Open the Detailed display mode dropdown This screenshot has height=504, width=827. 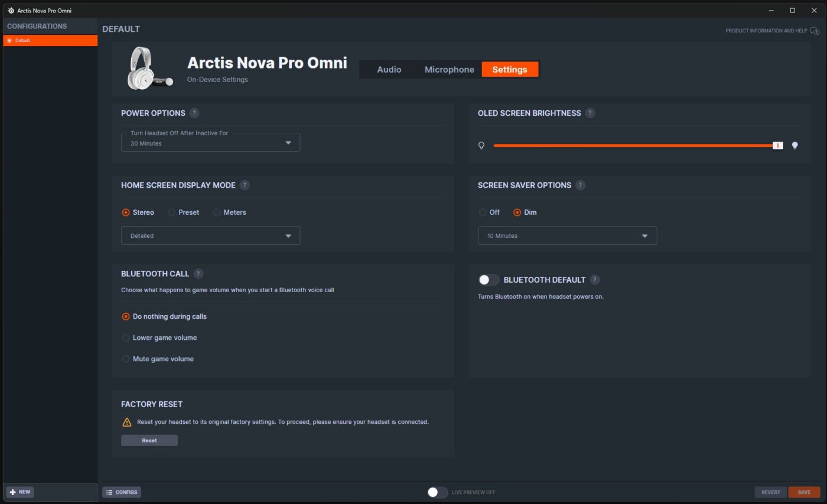click(x=210, y=235)
